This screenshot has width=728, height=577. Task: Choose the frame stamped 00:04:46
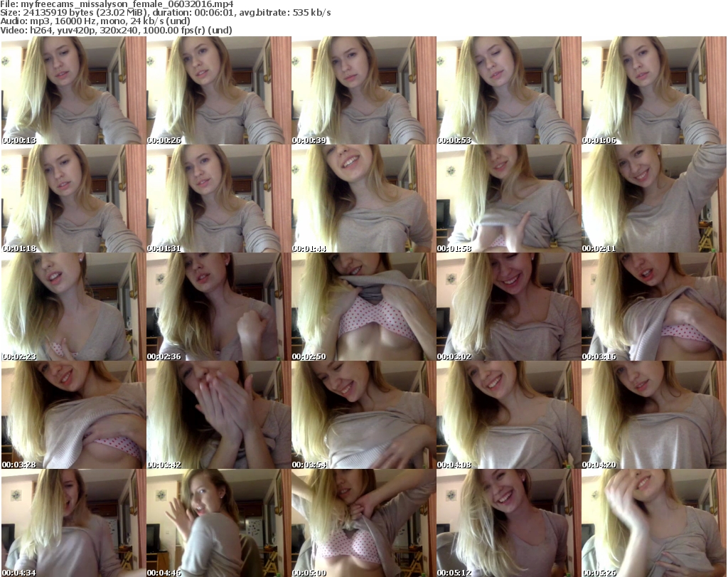(x=218, y=523)
